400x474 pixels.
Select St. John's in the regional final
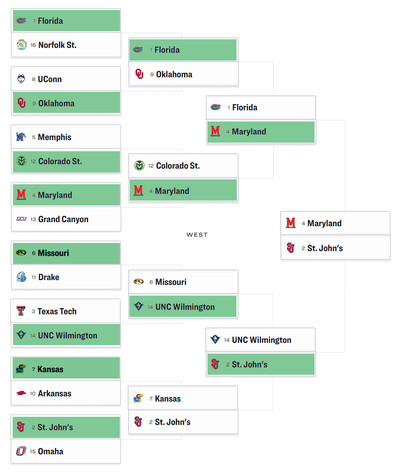pyautogui.click(x=335, y=248)
